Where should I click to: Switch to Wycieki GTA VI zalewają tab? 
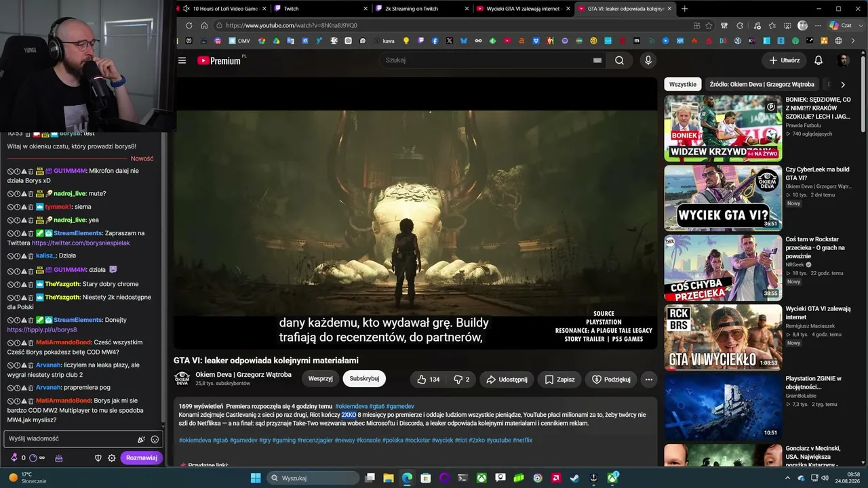pos(522,9)
